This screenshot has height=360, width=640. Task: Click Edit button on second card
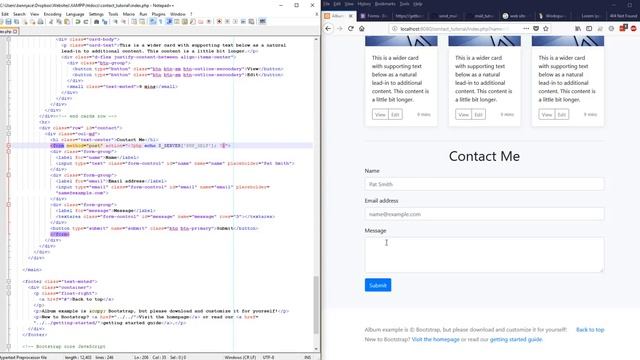(x=478, y=114)
